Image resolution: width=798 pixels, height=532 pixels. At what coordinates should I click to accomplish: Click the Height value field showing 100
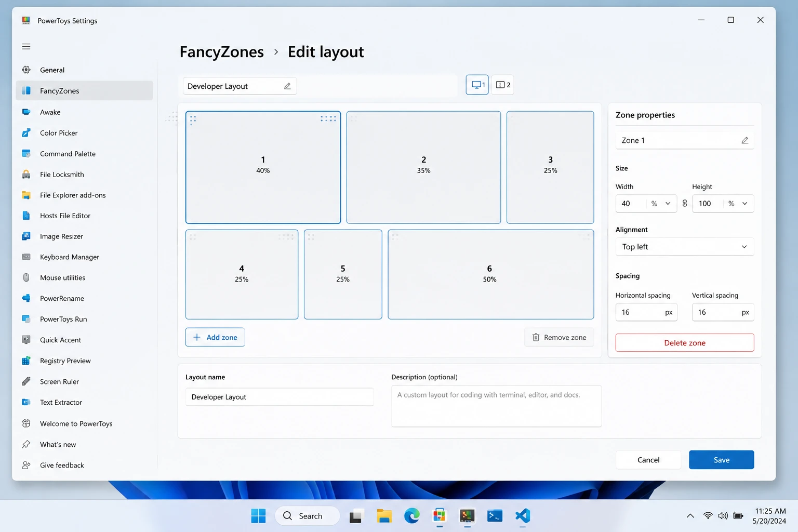click(708, 204)
